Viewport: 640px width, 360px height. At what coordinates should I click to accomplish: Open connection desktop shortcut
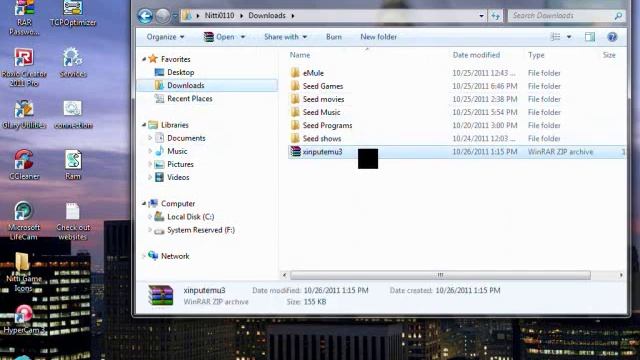(73, 114)
